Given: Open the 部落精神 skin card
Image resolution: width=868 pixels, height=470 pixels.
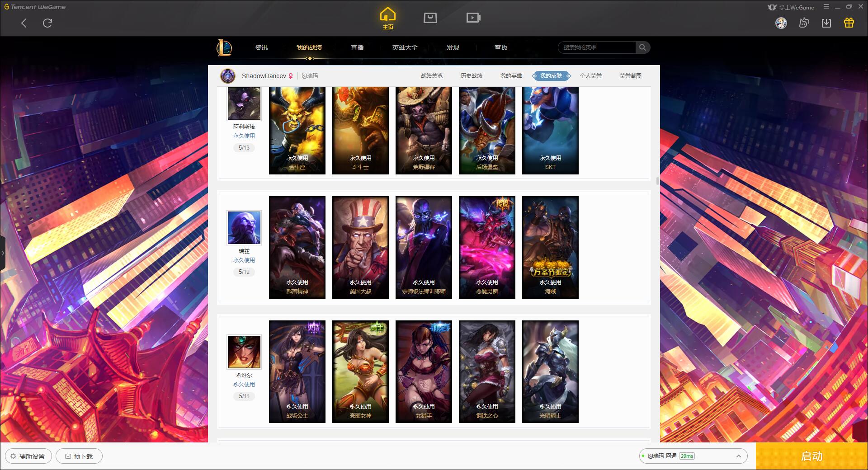Looking at the screenshot, I should point(297,247).
